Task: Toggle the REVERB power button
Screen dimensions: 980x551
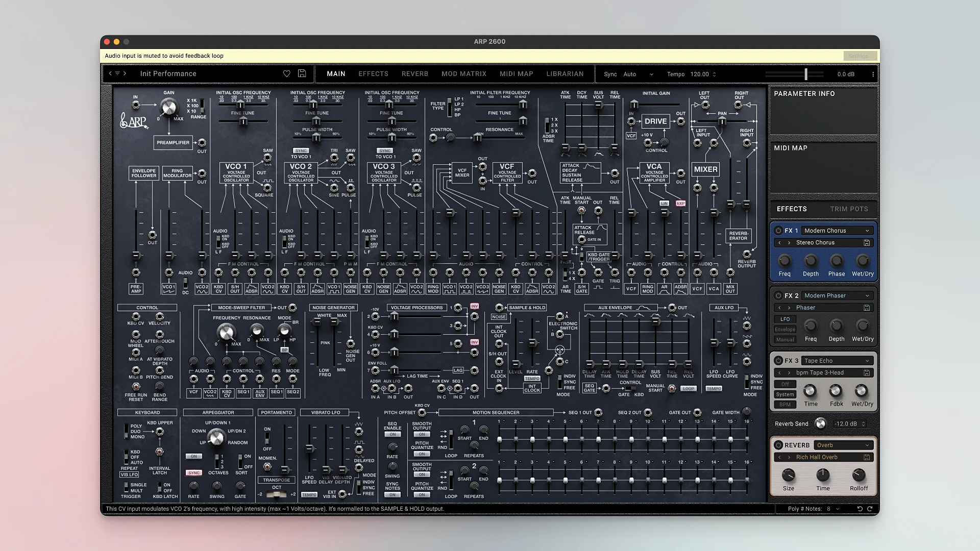Action: click(778, 445)
